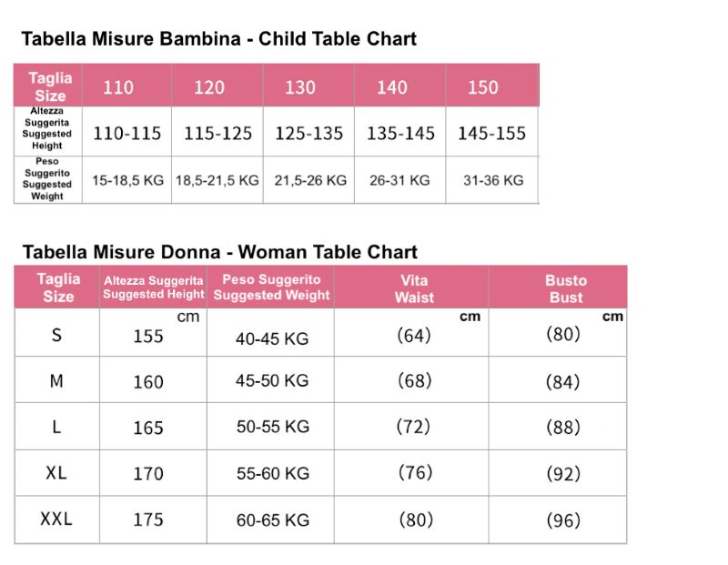Click the 'Peso Suggerito Suggested Weight' woman header

click(x=271, y=288)
